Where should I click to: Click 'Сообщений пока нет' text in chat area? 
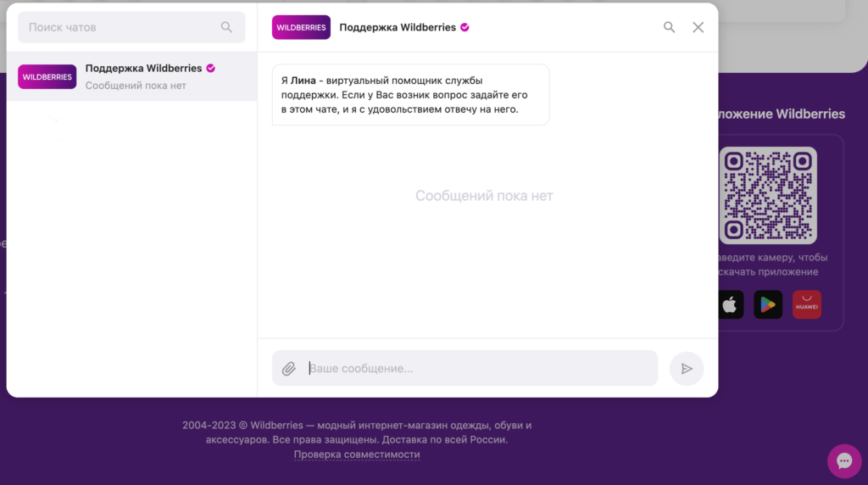click(x=484, y=195)
